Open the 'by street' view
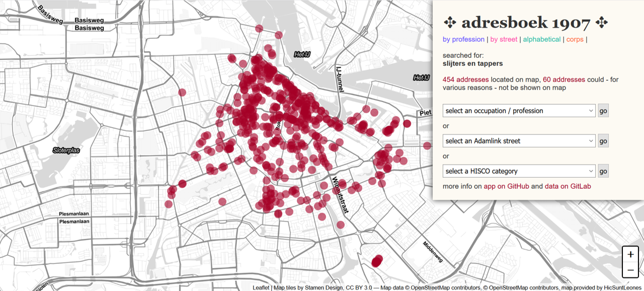The image size is (644, 291). [x=504, y=39]
